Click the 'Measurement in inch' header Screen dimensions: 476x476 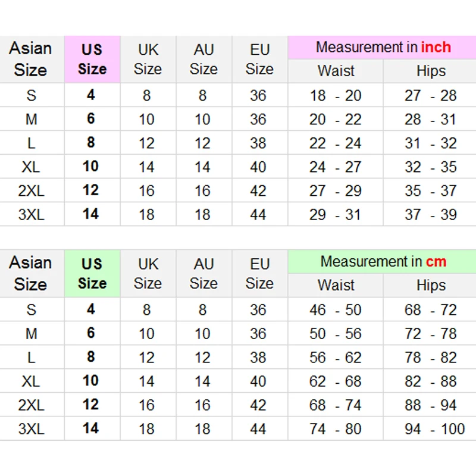click(x=383, y=47)
